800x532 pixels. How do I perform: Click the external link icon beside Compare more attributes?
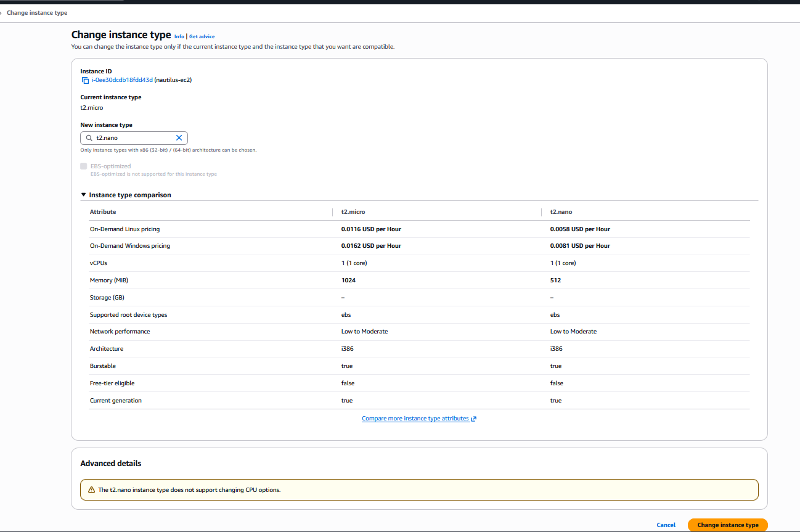[474, 419]
